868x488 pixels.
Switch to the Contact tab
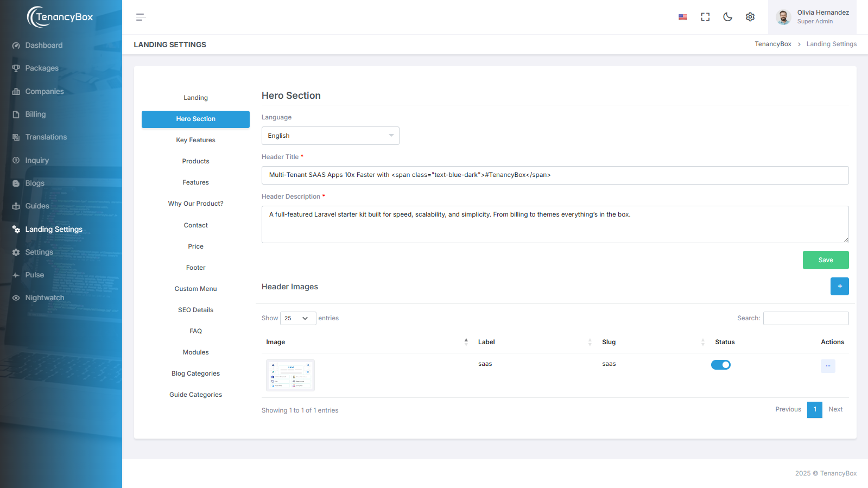tap(195, 226)
